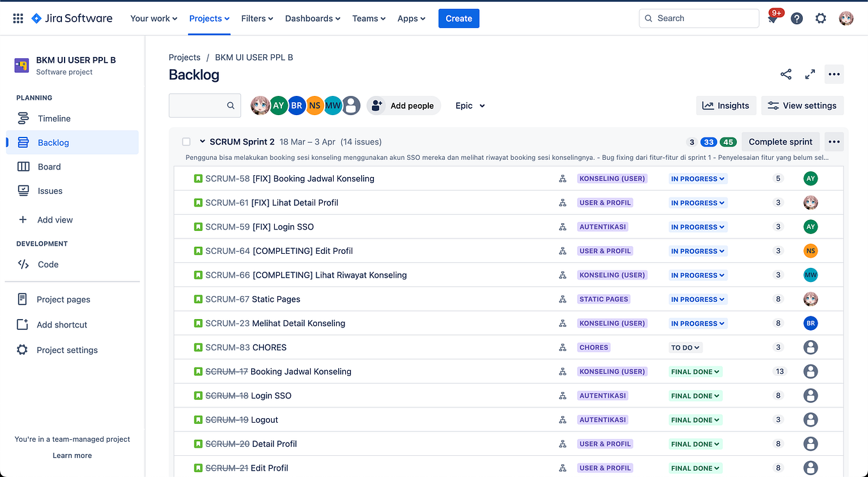This screenshot has height=477, width=868.
Task: Open the Epic filter dropdown
Action: pyautogui.click(x=470, y=106)
